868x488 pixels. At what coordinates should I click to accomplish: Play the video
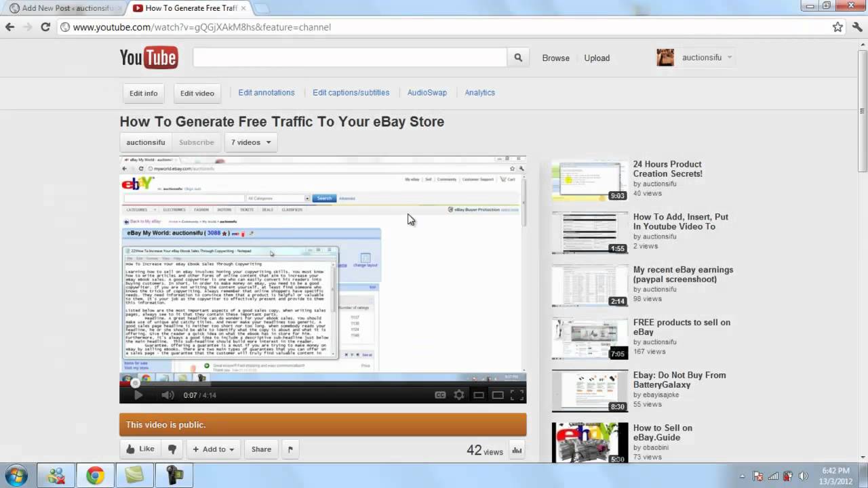[138, 395]
